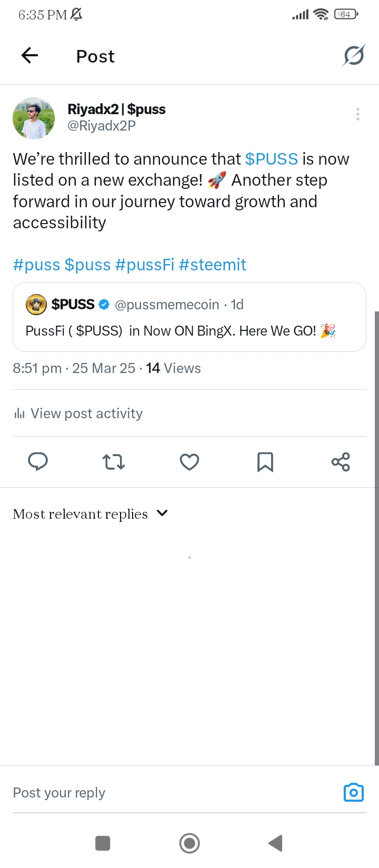
Task: Expand Most relevant replies dropdown
Action: pos(90,514)
